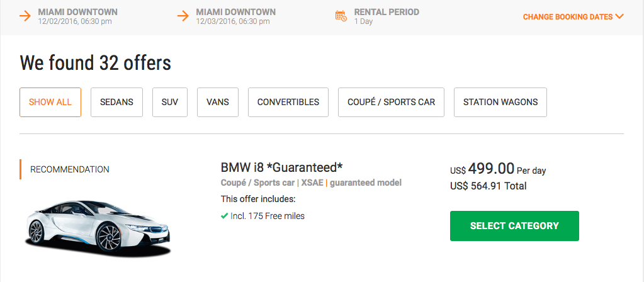
Task: Open the BMW i8 car image
Action: coord(98,228)
